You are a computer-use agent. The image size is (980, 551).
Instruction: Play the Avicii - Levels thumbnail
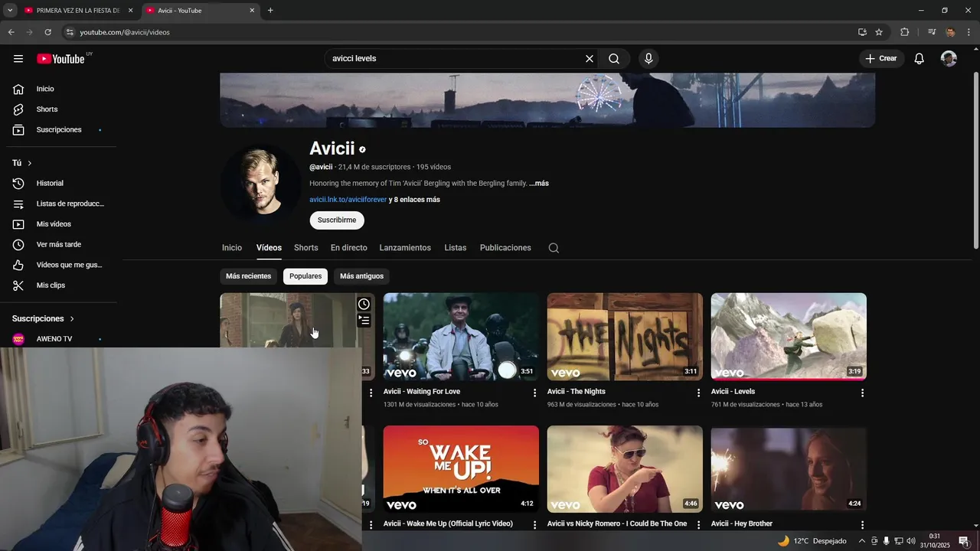789,337
